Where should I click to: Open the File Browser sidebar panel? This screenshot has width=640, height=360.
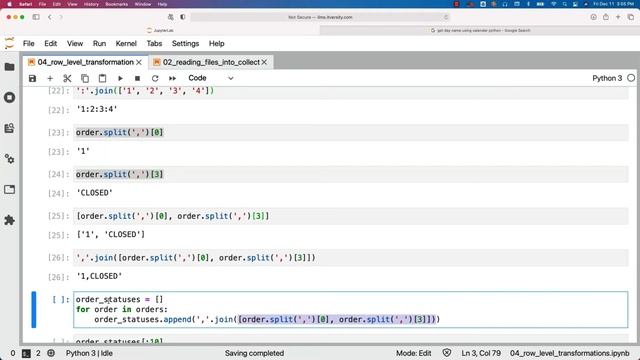[x=9, y=67]
